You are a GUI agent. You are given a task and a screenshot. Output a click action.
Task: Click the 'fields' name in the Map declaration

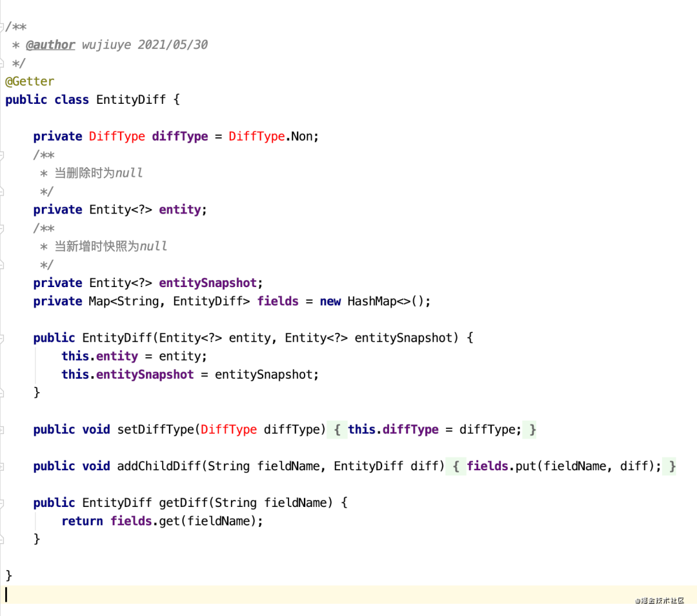278,301
